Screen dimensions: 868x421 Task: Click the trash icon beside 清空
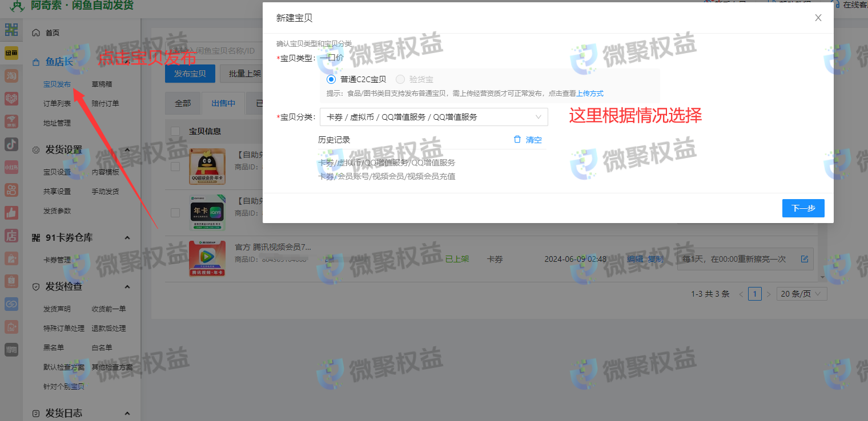tap(517, 140)
